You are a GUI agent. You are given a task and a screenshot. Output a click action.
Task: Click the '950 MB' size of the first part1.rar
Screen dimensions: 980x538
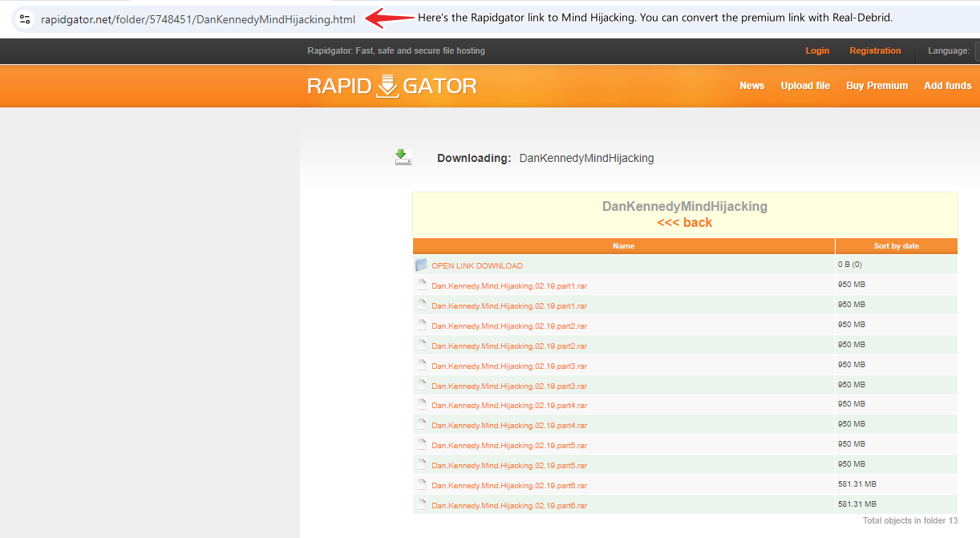pyautogui.click(x=852, y=284)
